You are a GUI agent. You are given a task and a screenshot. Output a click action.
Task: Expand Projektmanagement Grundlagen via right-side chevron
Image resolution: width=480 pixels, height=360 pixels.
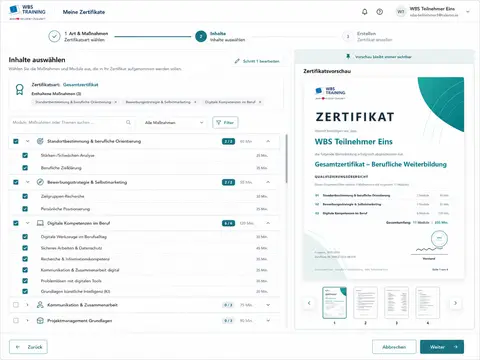coord(268,320)
